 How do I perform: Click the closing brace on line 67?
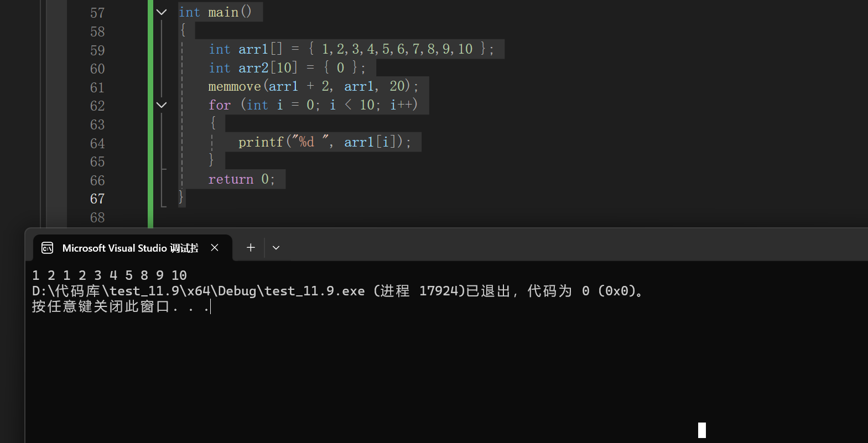click(x=181, y=197)
